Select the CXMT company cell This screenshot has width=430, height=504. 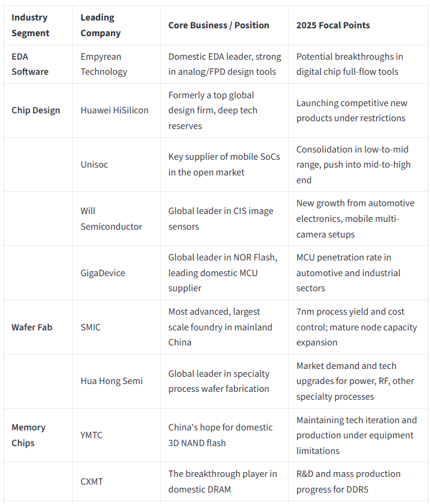pyautogui.click(x=92, y=482)
